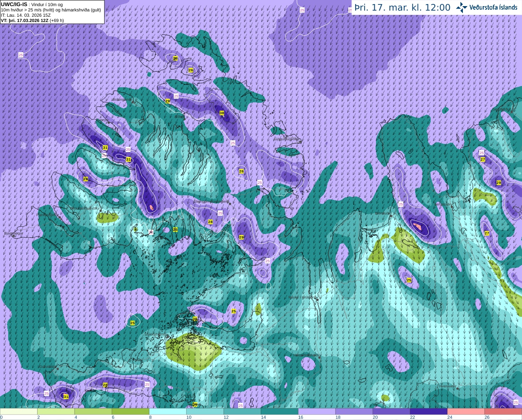Screen dimensions: 522x420
Task: Click the legend scale value '8'
Action: 150,417
